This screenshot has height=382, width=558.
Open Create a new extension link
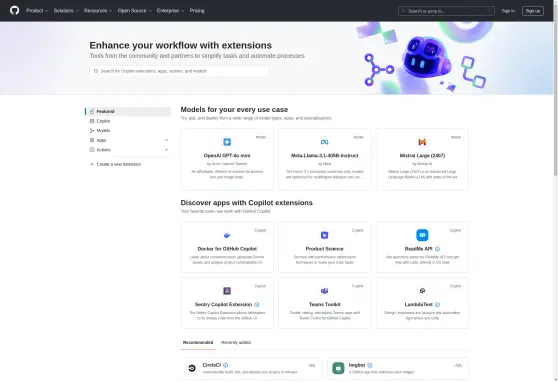119,164
